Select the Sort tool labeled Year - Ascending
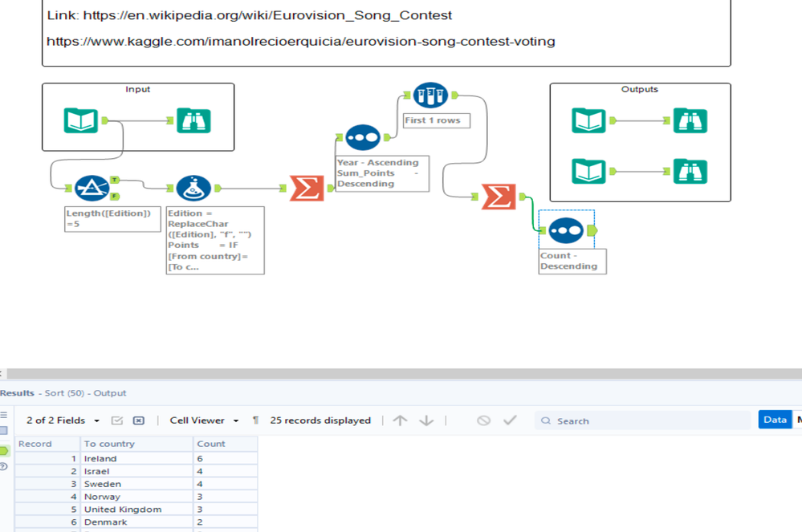The image size is (802, 532). point(363,137)
